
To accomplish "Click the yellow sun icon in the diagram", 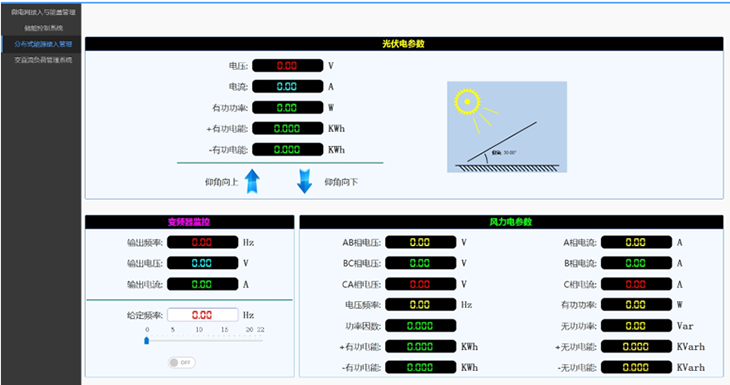I will point(467,101).
